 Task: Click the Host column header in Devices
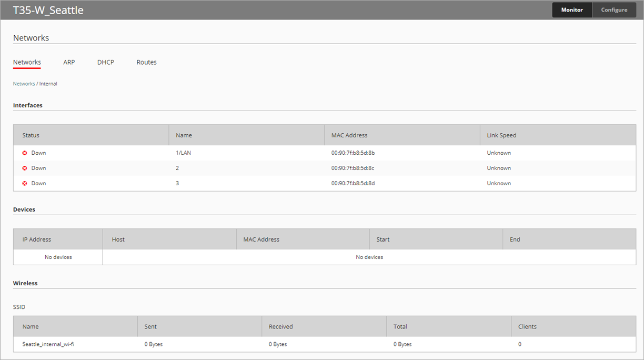[118, 239]
